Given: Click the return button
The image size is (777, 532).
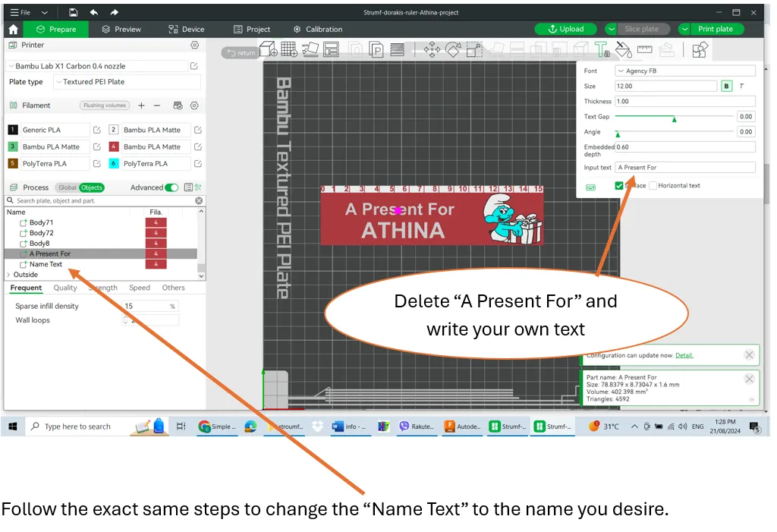Looking at the screenshot, I should [241, 52].
